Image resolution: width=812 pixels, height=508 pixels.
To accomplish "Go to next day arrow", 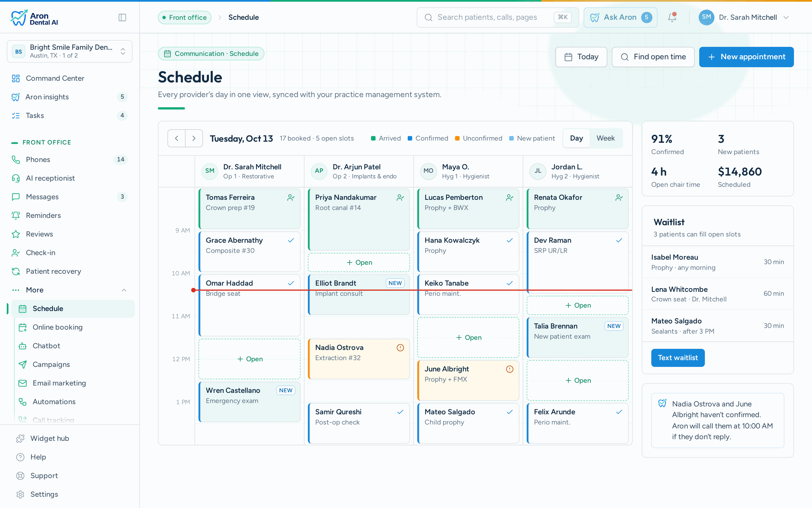I will 194,138.
